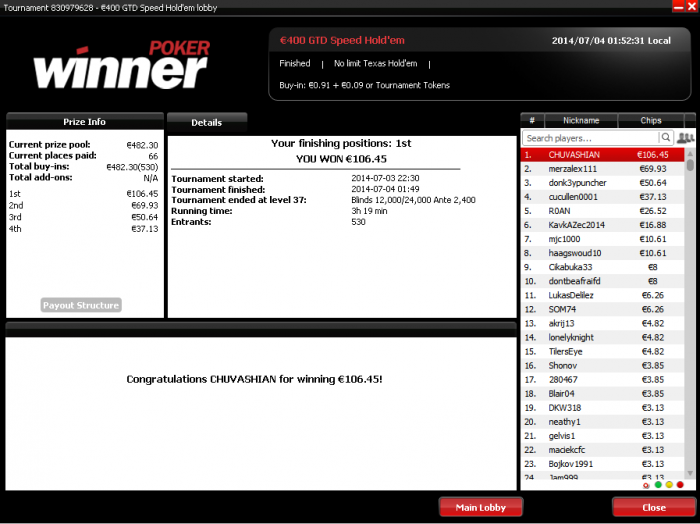Click the Entrants value 530
700x524 pixels.
[x=358, y=222]
